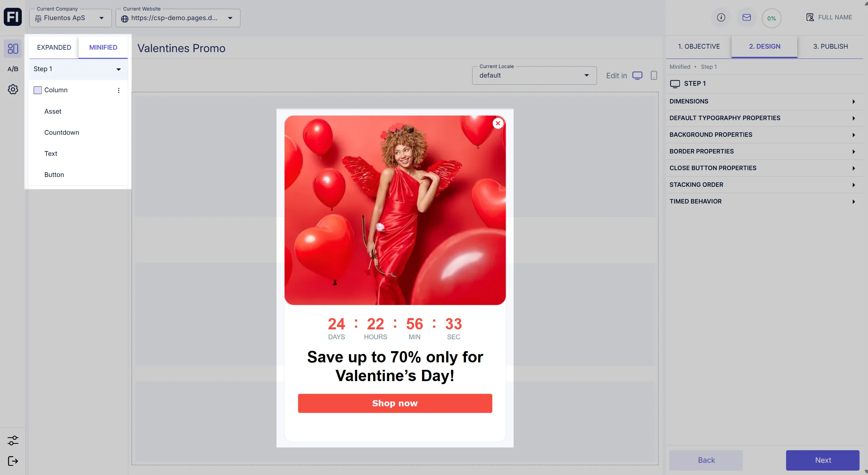This screenshot has height=475, width=868.
Task: Click the Back button
Action: (x=706, y=460)
